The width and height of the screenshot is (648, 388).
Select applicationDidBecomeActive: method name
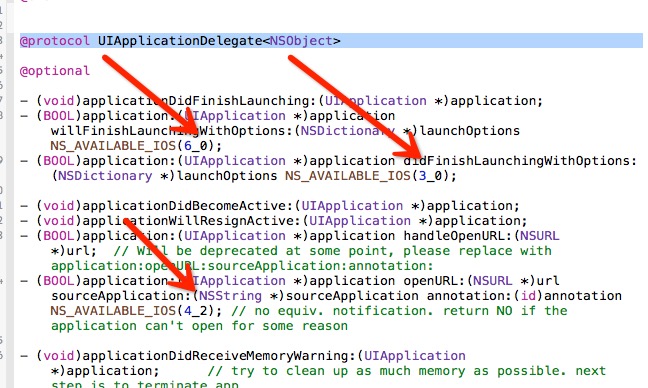click(x=188, y=206)
